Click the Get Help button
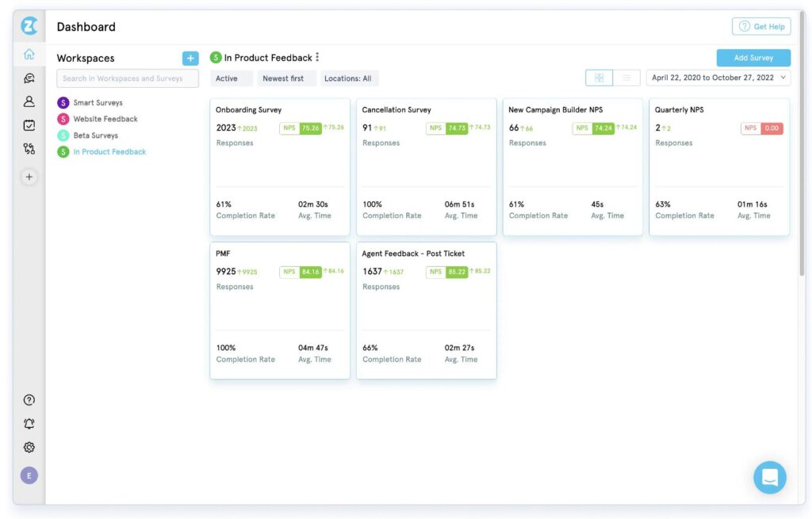The height and width of the screenshot is (519, 812). (760, 26)
